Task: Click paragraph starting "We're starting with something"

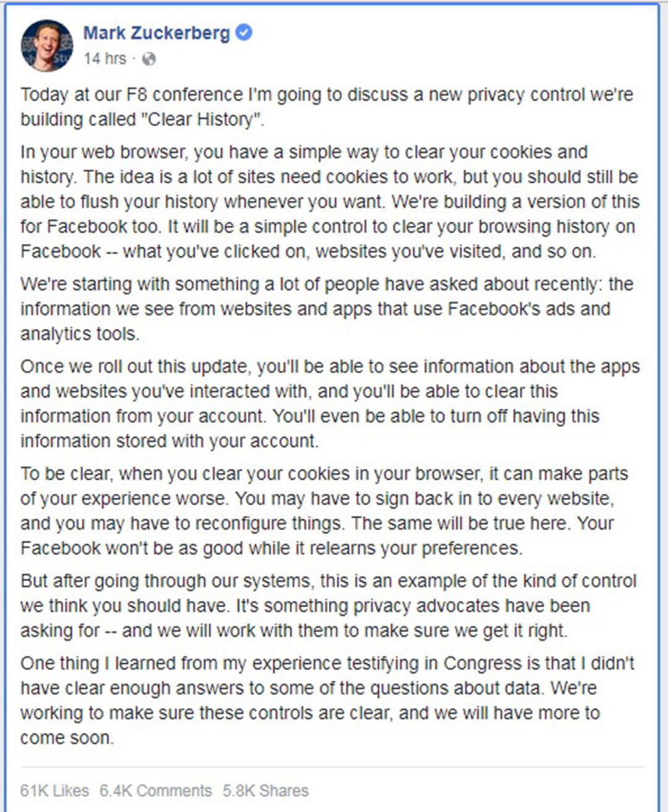Action: tap(327, 309)
